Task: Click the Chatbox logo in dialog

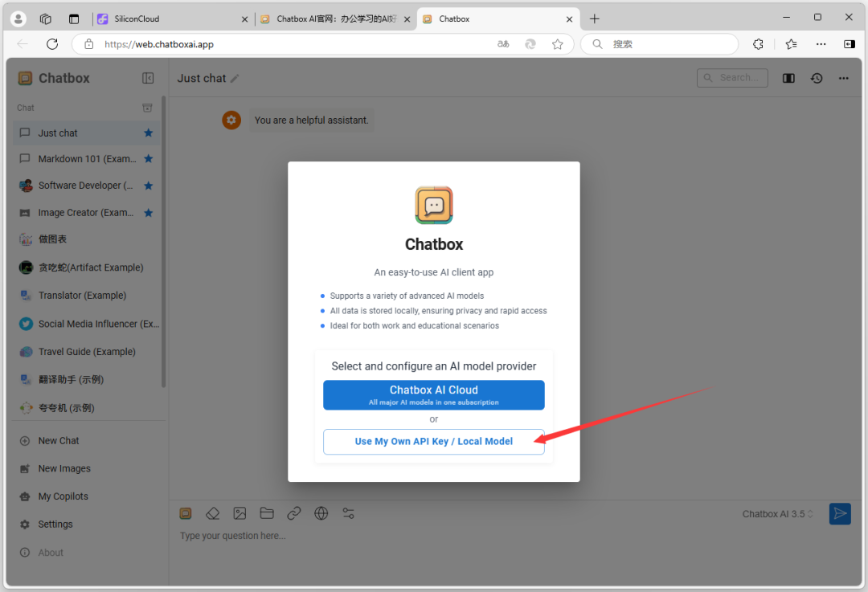Action: click(434, 205)
